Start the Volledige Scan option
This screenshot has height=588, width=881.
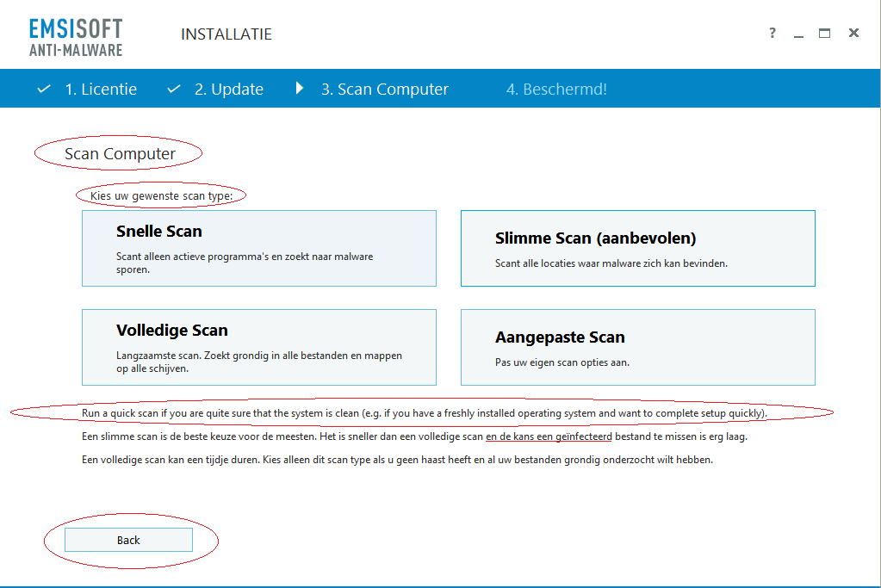tap(259, 347)
